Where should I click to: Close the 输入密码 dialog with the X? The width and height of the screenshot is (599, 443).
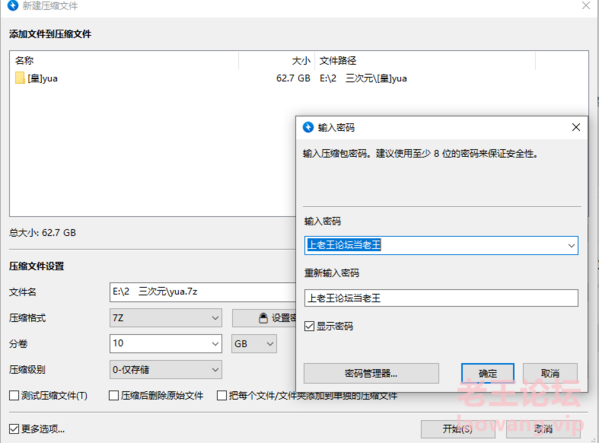tap(576, 127)
